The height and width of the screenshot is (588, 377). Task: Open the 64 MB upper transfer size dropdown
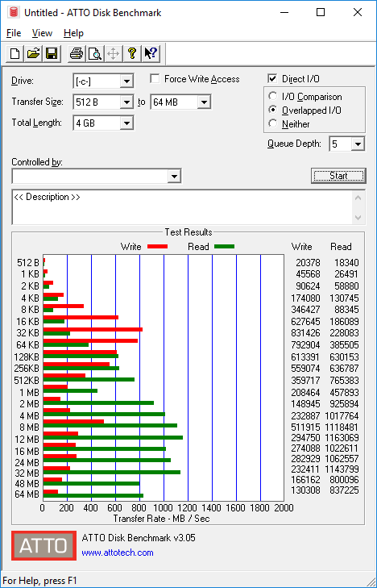[x=204, y=102]
